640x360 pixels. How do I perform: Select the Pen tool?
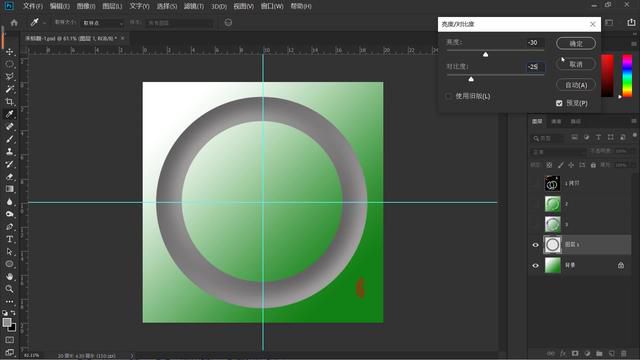click(9, 227)
